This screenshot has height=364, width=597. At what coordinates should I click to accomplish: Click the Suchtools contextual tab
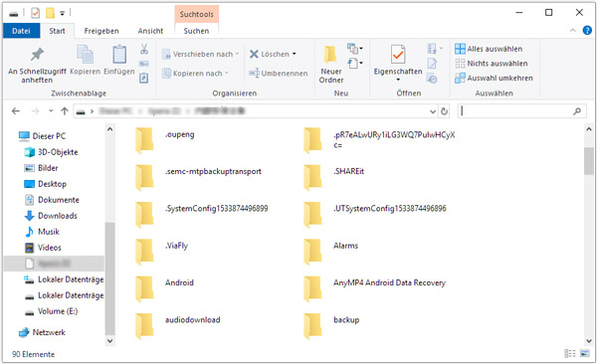click(196, 14)
